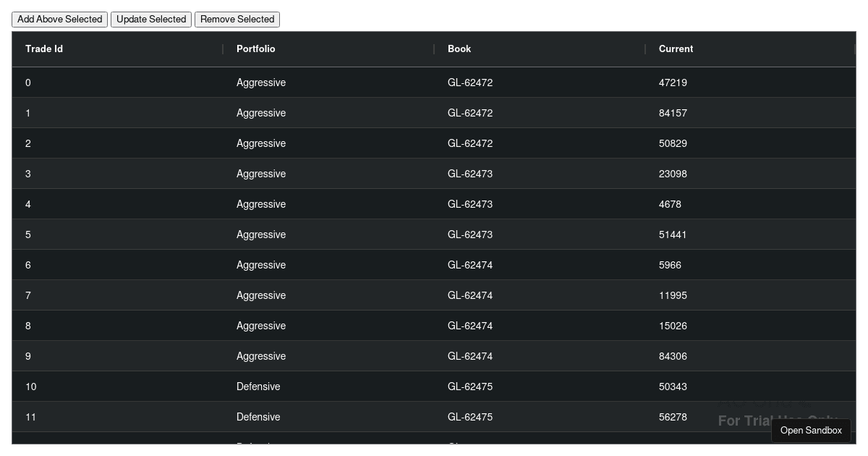Click Book GL-62474 in trade 7 row

click(x=470, y=295)
